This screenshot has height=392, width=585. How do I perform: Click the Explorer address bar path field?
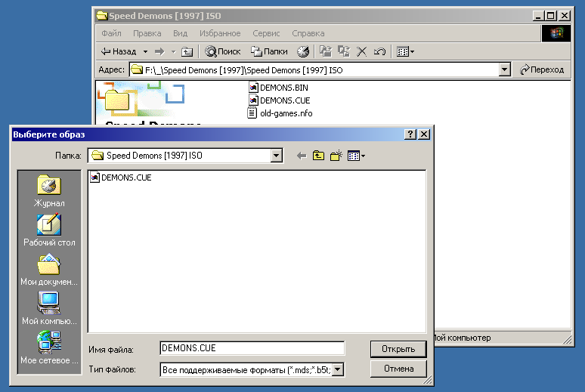314,69
